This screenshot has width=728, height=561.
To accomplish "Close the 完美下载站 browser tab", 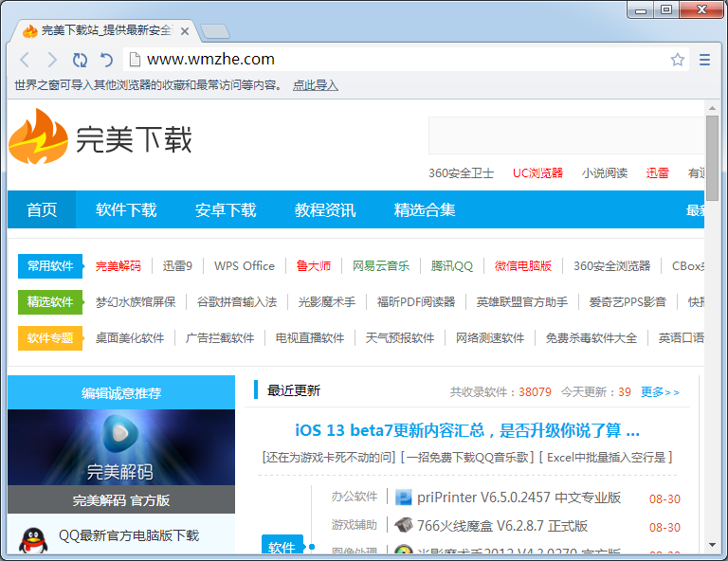I will click(185, 31).
